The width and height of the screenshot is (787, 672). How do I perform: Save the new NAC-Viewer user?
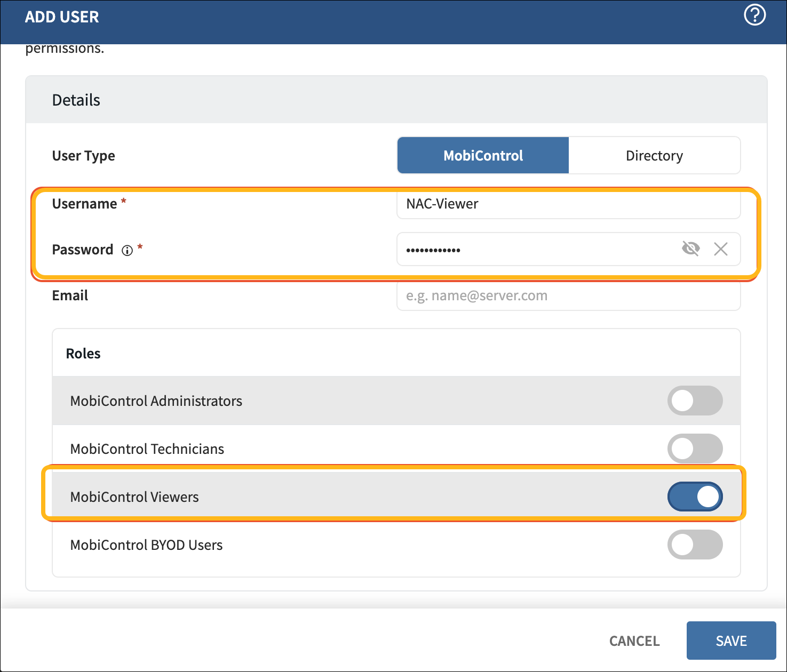point(730,641)
